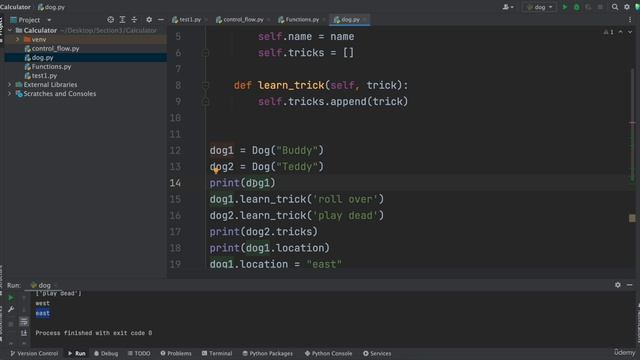Go to next highlighted problem arrow

(630, 32)
